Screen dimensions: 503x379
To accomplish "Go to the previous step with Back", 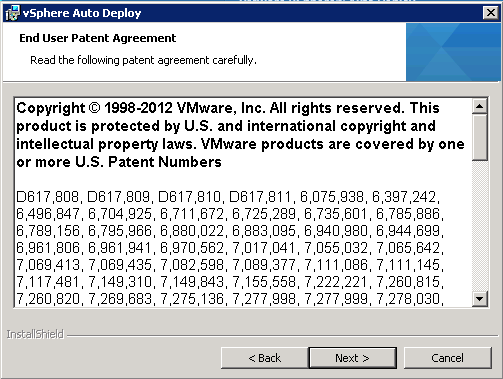I will (x=265, y=358).
